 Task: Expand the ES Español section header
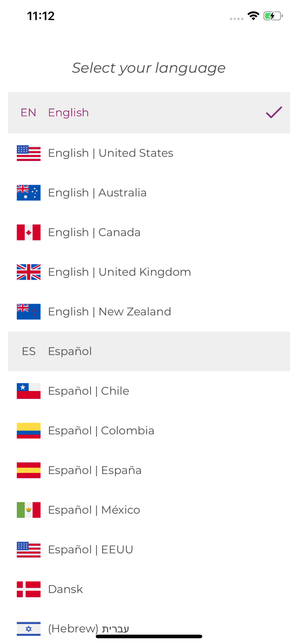149,351
